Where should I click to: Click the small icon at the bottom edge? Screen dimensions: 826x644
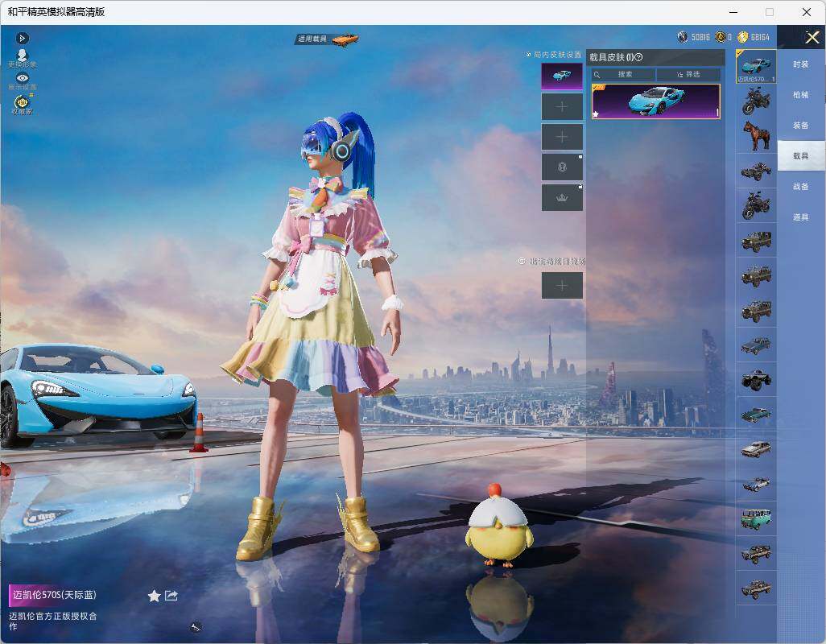coord(196,626)
